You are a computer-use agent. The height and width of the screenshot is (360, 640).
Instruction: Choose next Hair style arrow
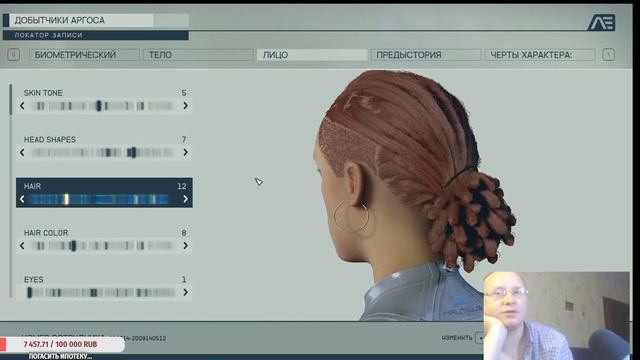(185, 199)
